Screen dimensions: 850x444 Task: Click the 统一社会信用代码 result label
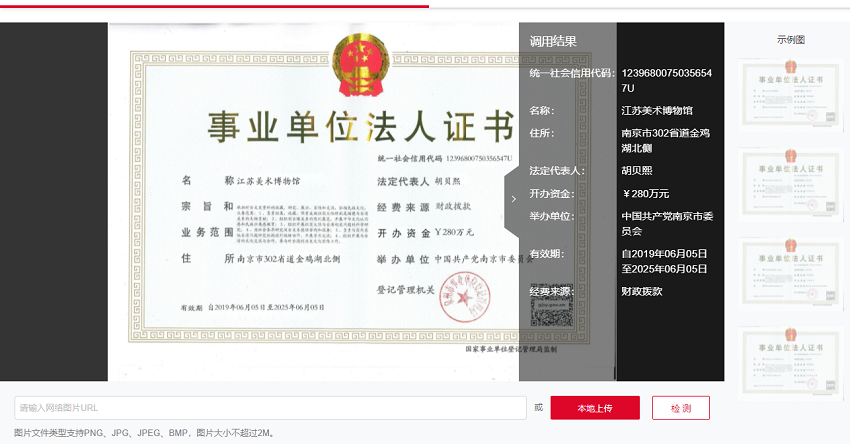pos(572,73)
